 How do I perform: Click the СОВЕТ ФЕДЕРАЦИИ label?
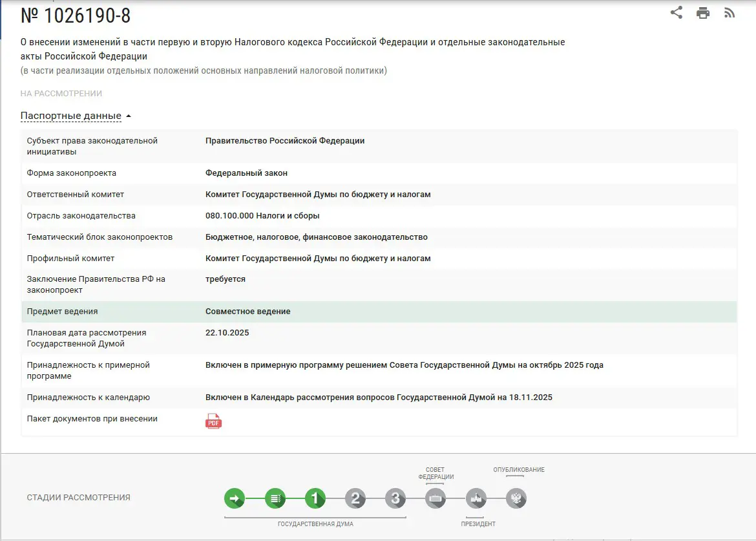[x=436, y=473]
